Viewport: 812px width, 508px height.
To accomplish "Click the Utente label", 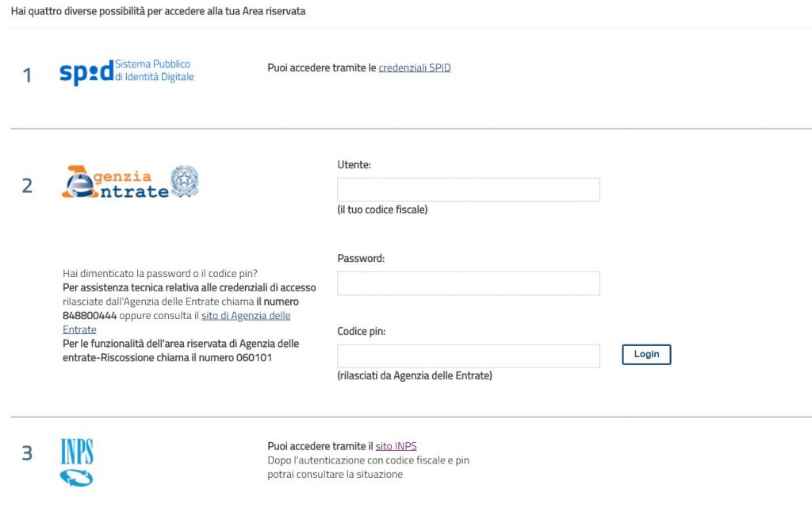I will pyautogui.click(x=354, y=165).
